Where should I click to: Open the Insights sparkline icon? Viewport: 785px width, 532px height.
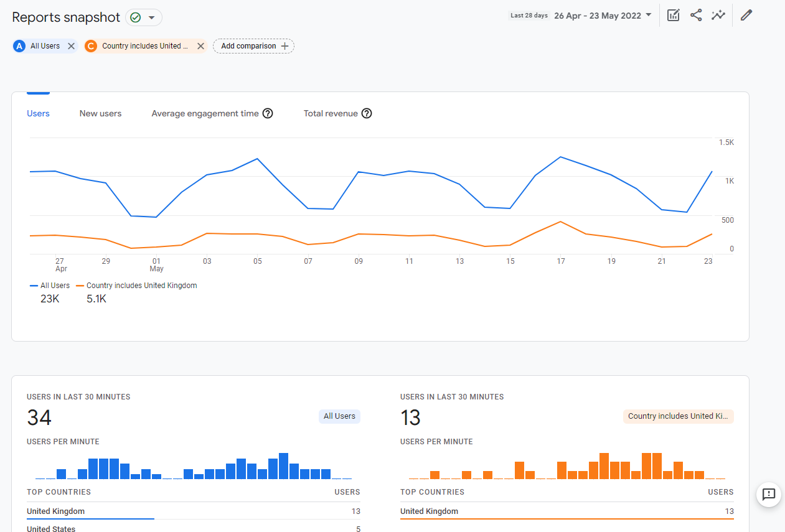(718, 16)
